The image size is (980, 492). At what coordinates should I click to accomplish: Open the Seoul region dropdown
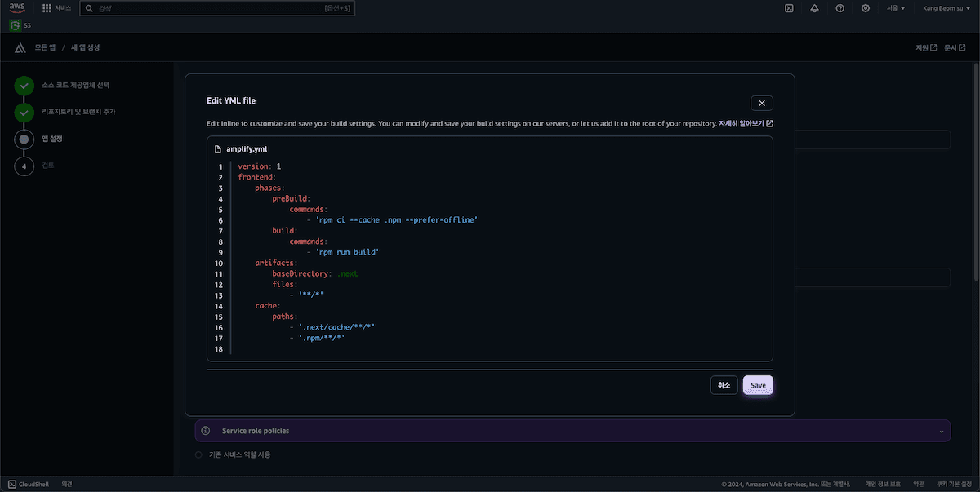click(896, 8)
